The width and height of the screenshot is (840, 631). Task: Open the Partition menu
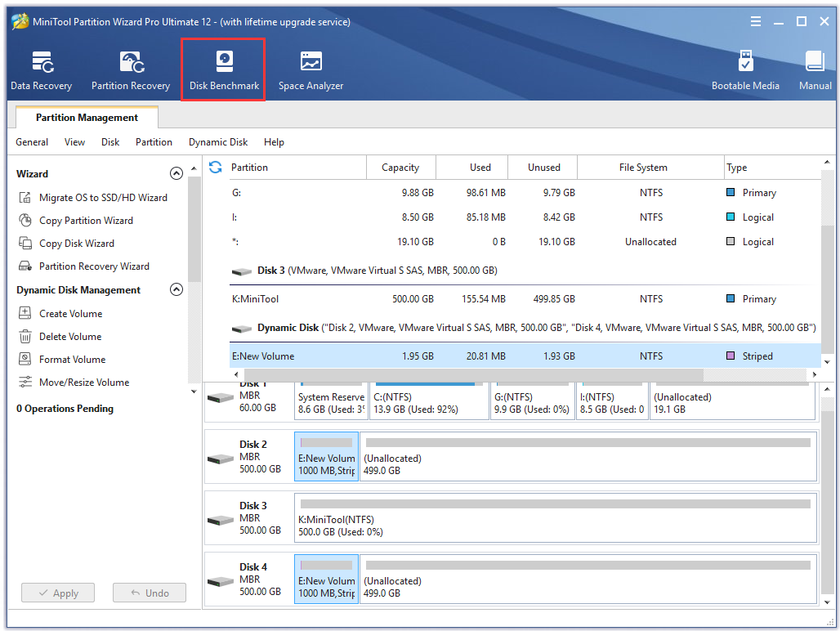tap(154, 142)
